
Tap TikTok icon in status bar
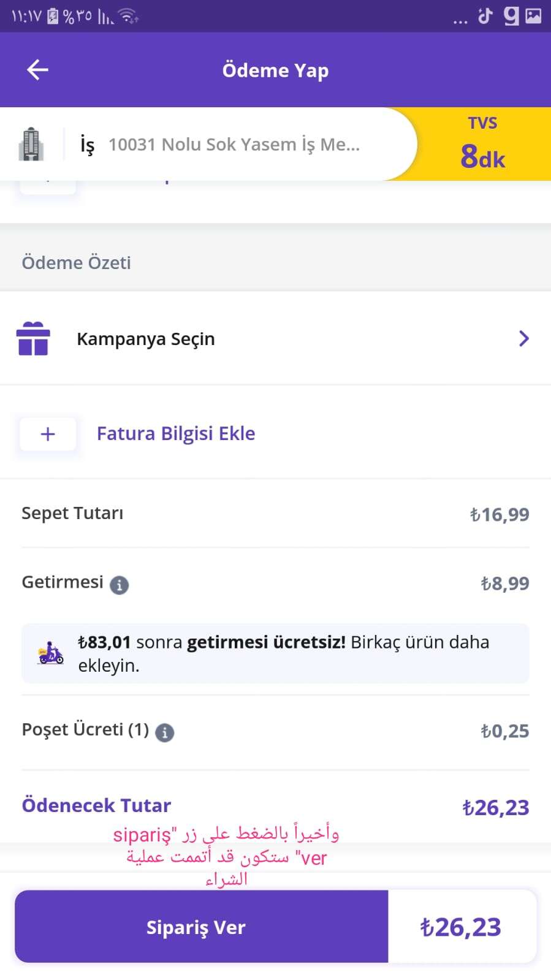(485, 16)
